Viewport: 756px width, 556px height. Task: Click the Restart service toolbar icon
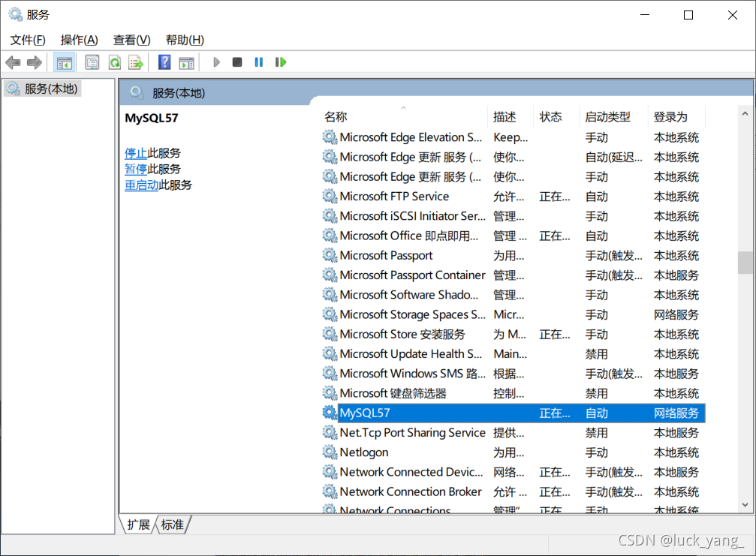coord(281,62)
